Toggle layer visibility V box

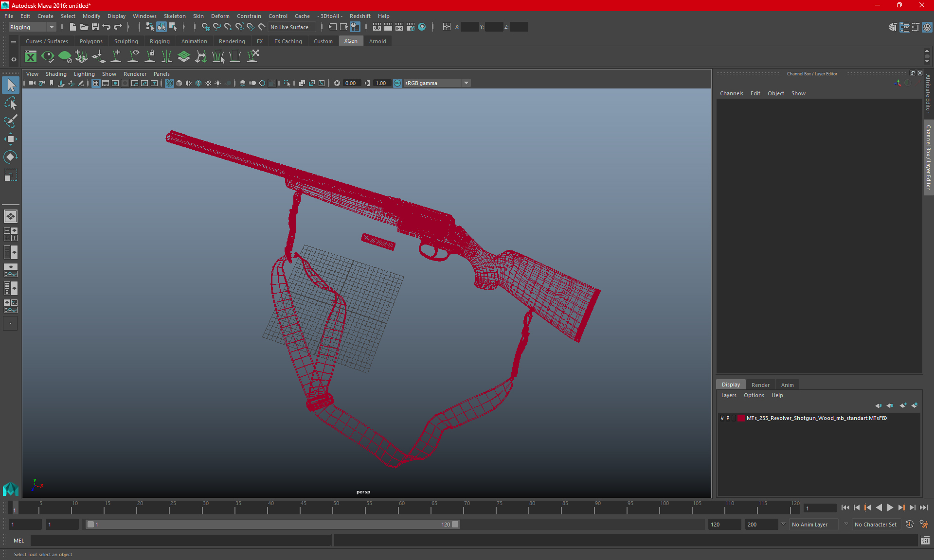click(x=722, y=418)
